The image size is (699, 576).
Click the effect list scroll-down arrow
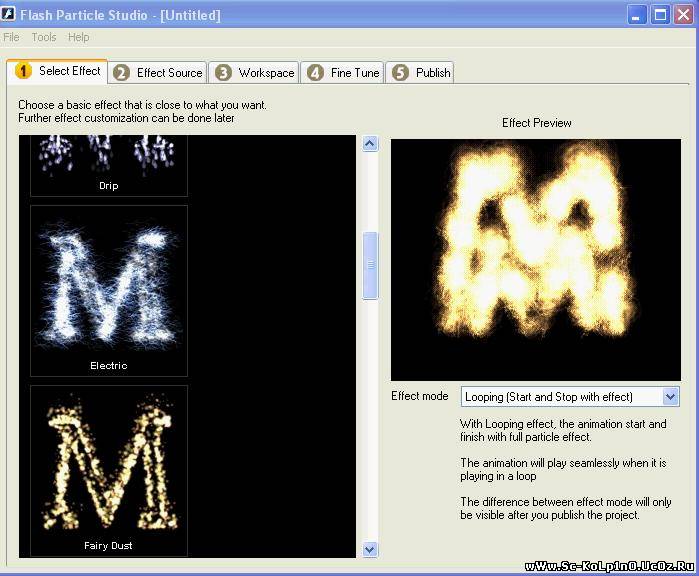370,550
